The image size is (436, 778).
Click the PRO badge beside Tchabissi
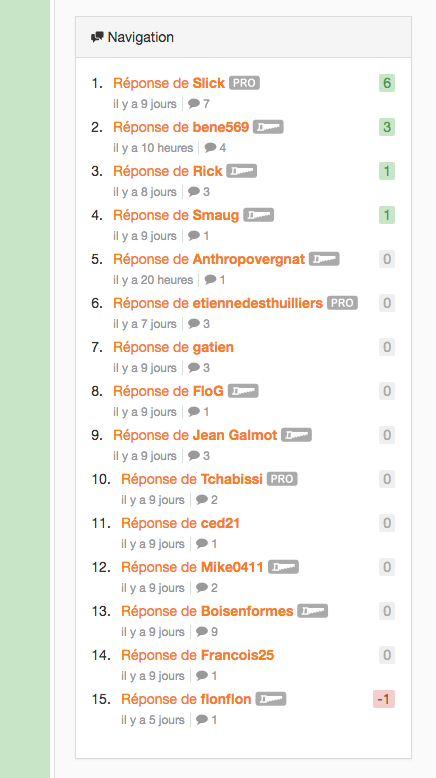(282, 479)
